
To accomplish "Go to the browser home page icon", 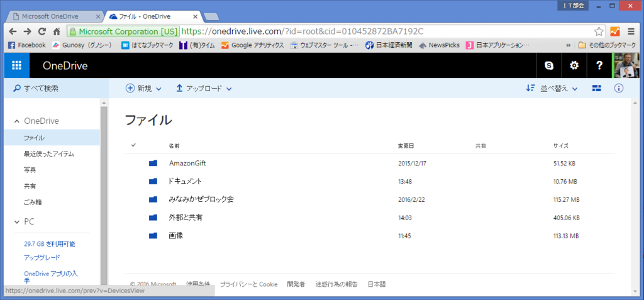I will point(57,31).
